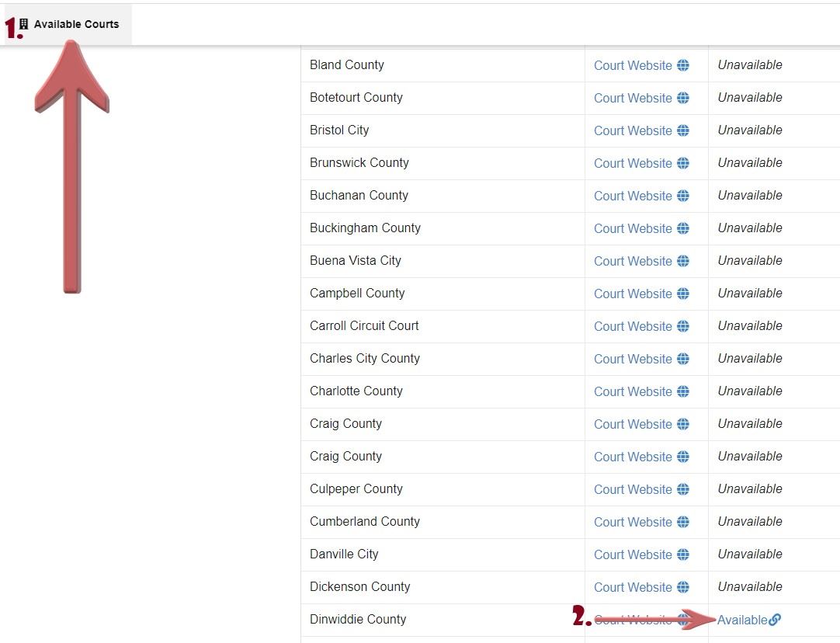840x643 pixels.
Task: Click the globe icon for Cumberland County
Action: tap(682, 522)
